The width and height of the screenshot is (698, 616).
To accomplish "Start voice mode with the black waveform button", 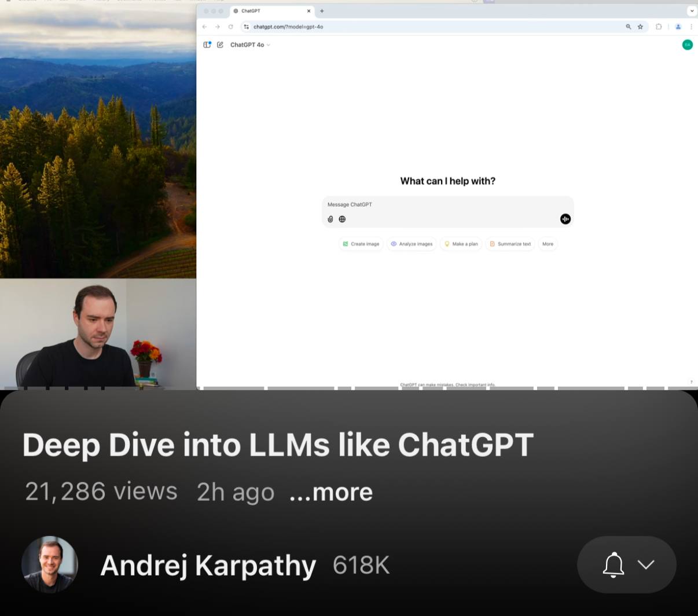I will [x=565, y=219].
